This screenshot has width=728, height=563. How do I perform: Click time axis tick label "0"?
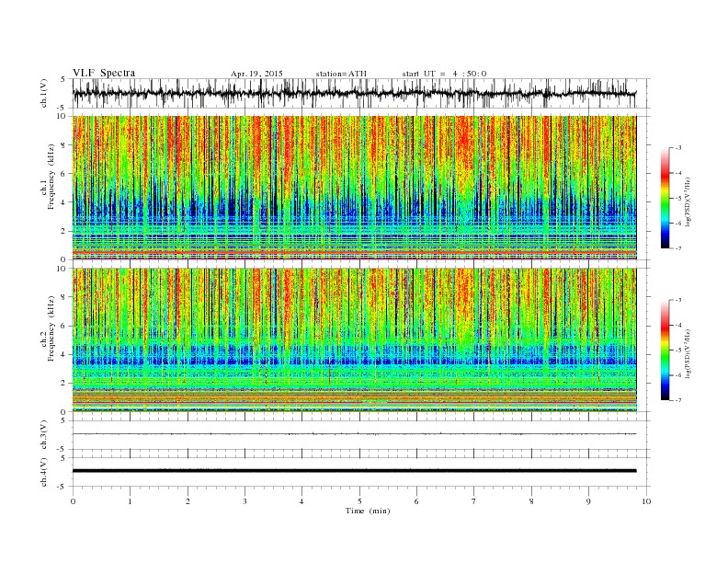pyautogui.click(x=73, y=501)
